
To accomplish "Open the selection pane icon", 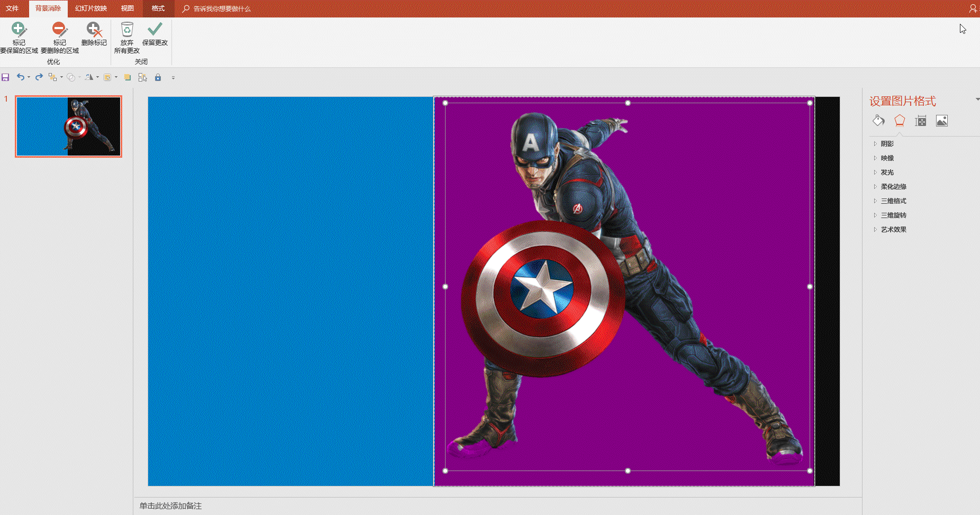I will pos(142,77).
